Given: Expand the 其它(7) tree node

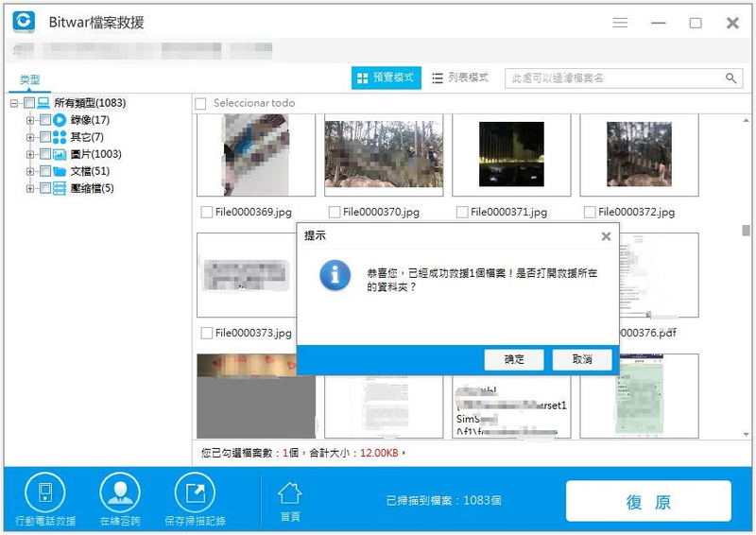Looking at the screenshot, I should [x=30, y=137].
